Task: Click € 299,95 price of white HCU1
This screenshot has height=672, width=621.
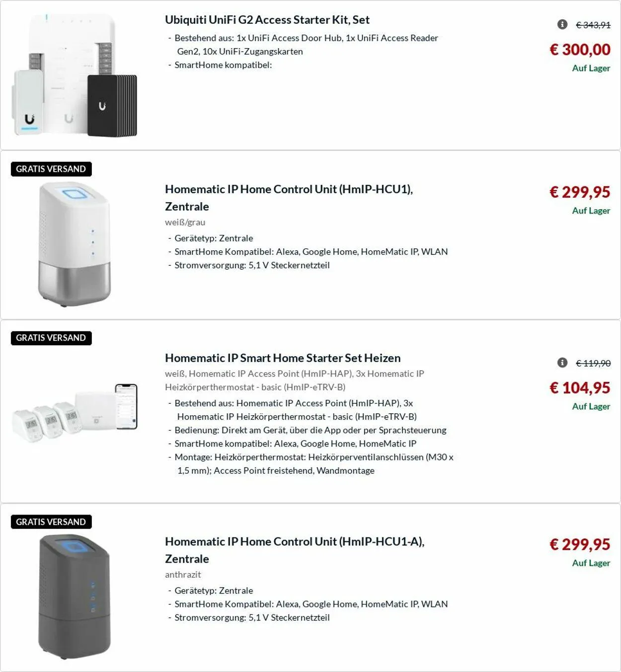Action: [580, 192]
